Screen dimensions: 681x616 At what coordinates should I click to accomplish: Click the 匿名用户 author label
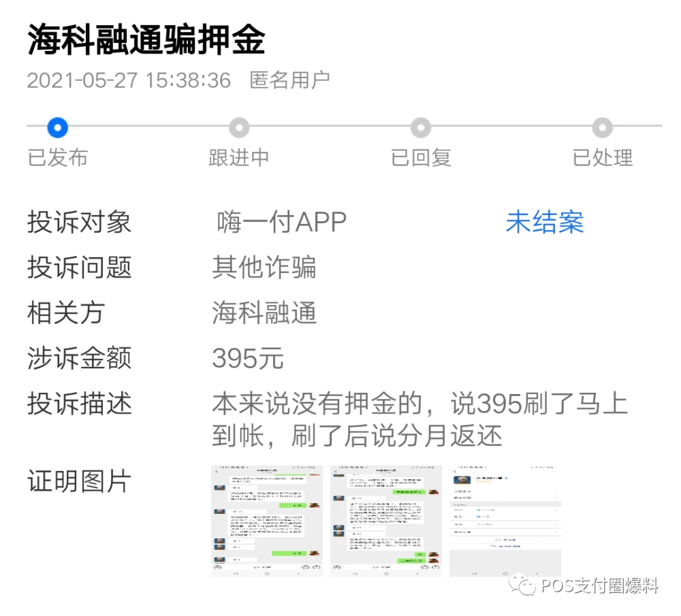click(289, 80)
